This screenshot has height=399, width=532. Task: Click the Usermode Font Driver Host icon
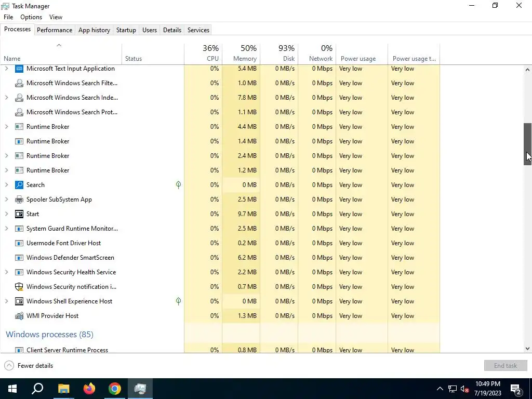click(x=19, y=243)
